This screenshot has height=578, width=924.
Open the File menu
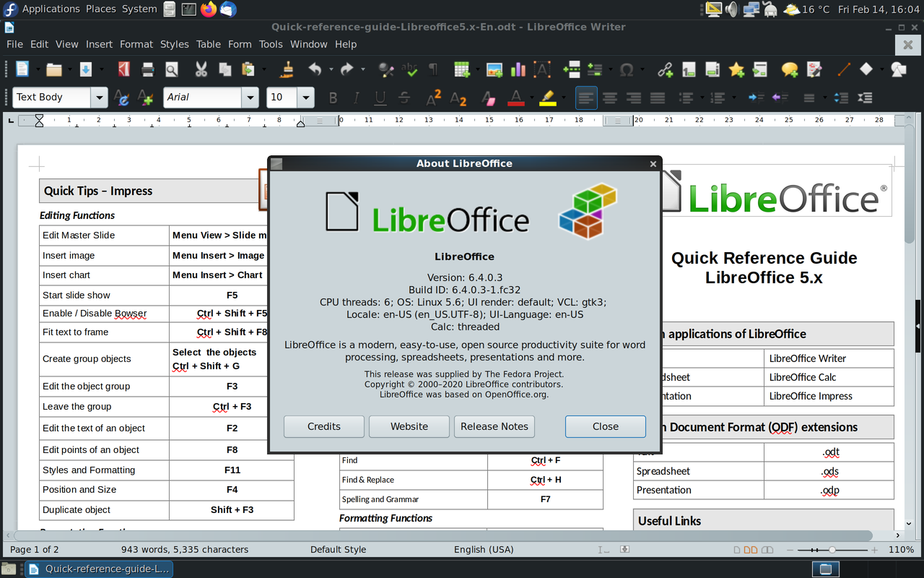coord(14,44)
